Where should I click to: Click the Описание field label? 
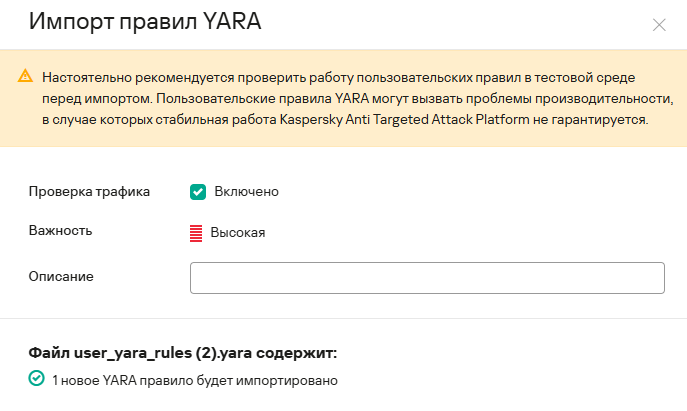(x=67, y=275)
